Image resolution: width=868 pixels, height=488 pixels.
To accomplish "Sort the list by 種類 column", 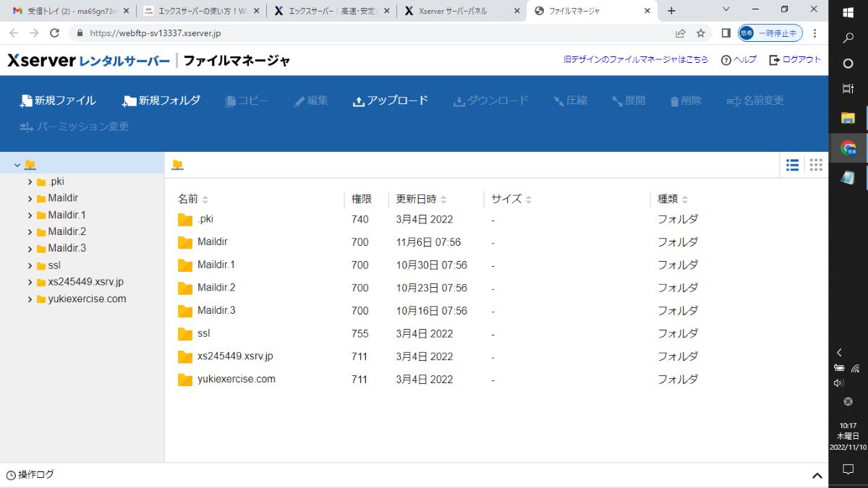I will coord(673,199).
